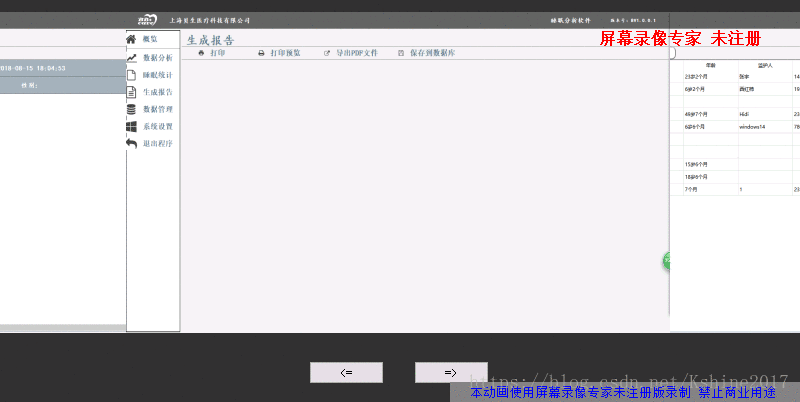
Task: Click the company logo in header
Action: pyautogui.click(x=147, y=20)
